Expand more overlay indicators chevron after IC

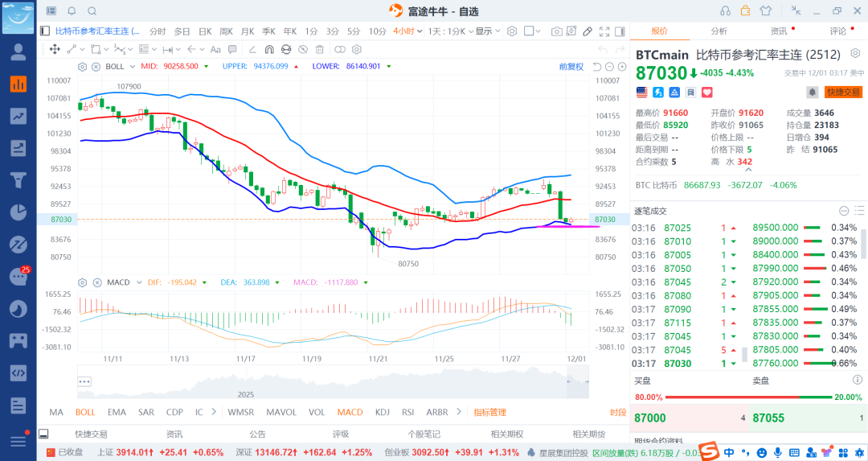tap(214, 412)
